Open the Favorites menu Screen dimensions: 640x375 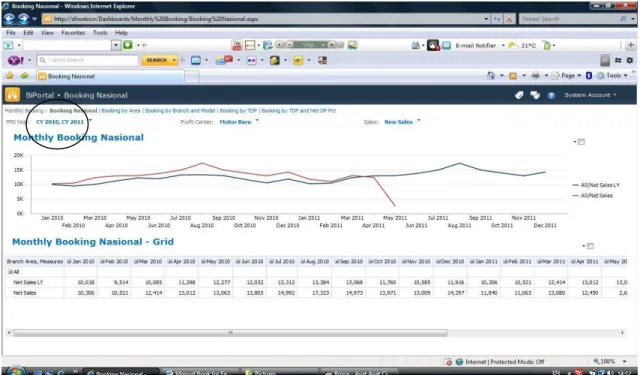pyautogui.click(x=73, y=33)
